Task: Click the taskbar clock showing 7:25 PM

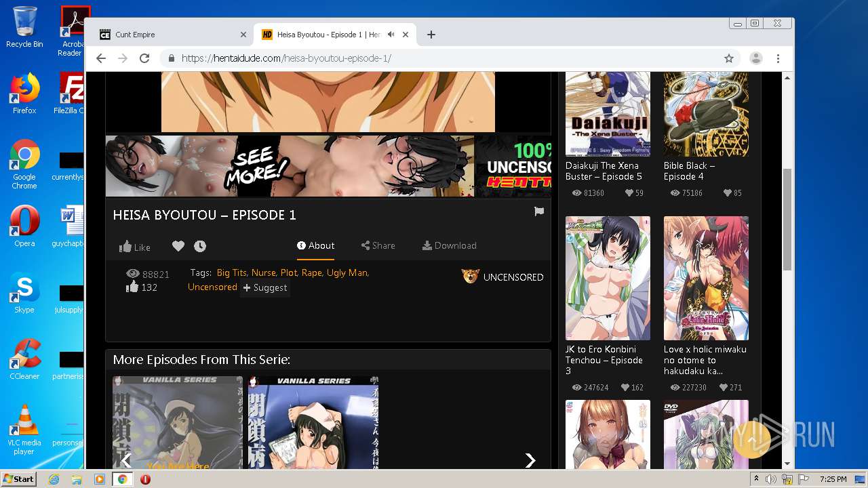Action: coord(833,479)
